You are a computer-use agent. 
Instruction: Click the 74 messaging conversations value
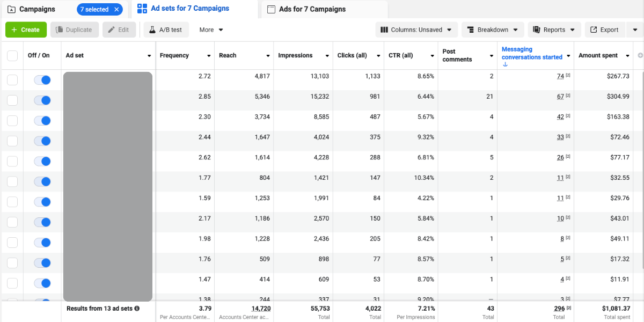coord(560,76)
